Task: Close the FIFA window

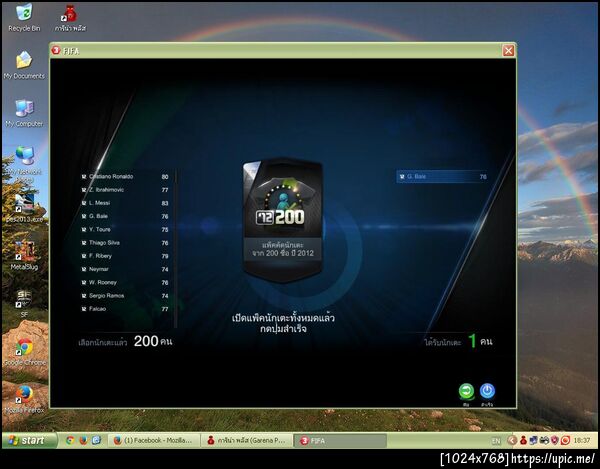Action: [508, 50]
